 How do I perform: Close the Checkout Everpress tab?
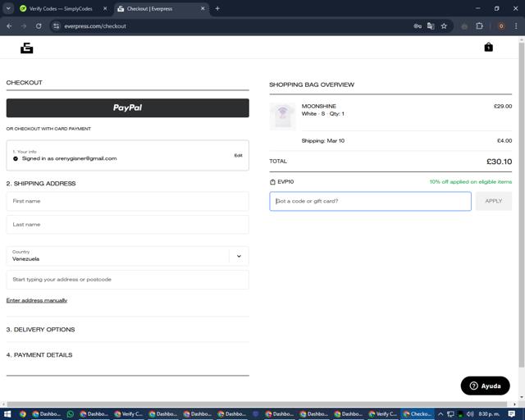click(x=203, y=9)
